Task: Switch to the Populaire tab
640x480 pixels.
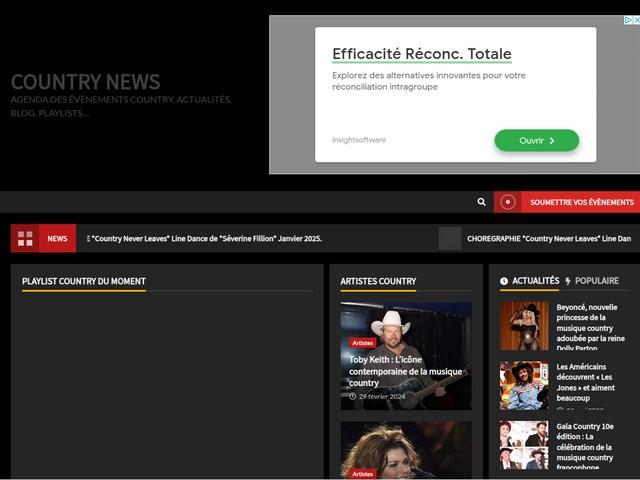Action: click(596, 281)
